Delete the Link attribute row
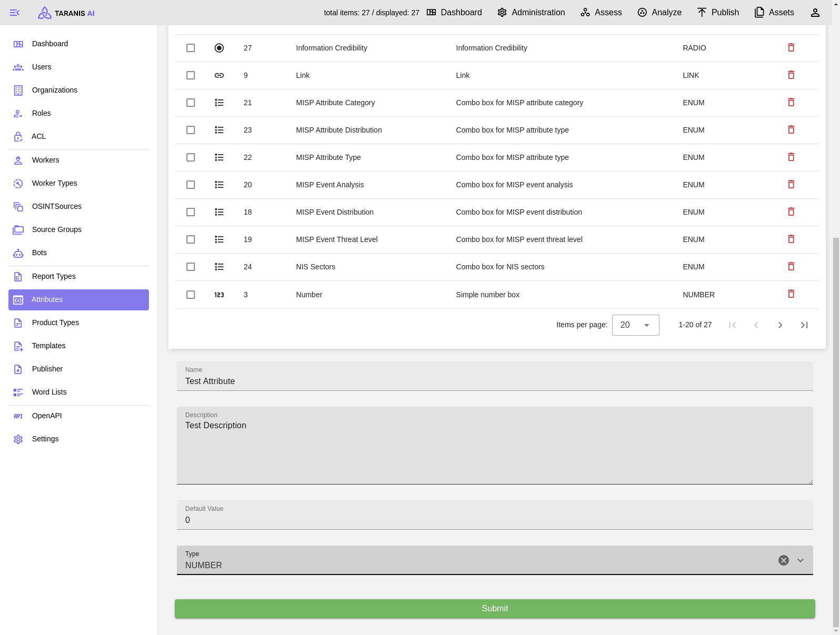 click(791, 75)
